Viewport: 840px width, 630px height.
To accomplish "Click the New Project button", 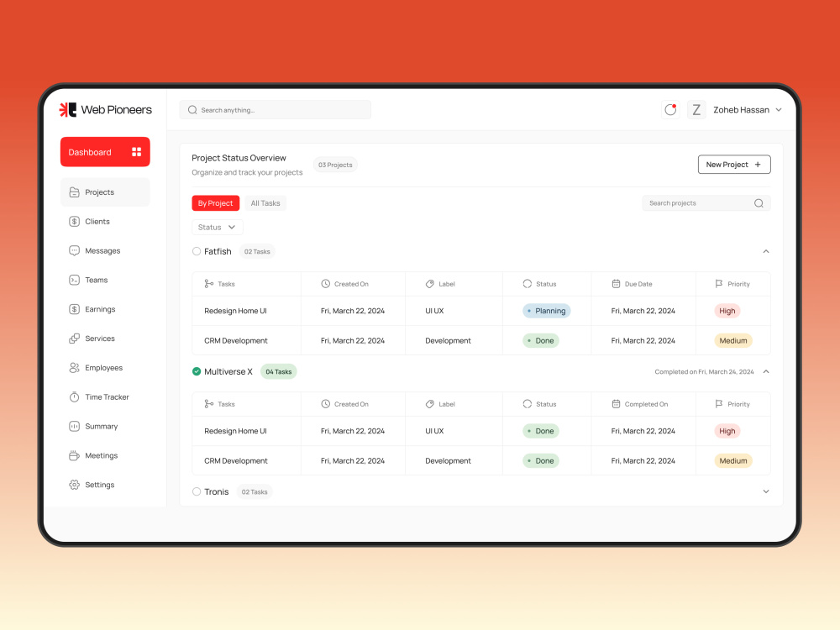I will tap(734, 165).
